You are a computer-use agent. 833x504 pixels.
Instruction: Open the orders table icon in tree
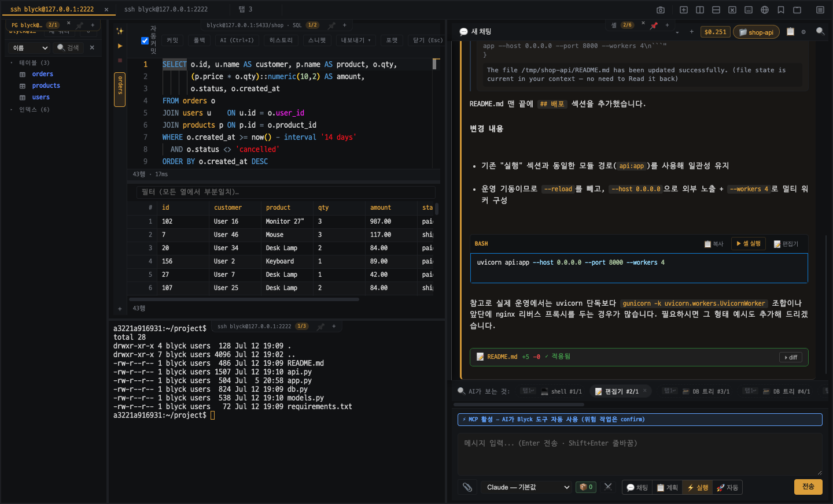click(23, 75)
